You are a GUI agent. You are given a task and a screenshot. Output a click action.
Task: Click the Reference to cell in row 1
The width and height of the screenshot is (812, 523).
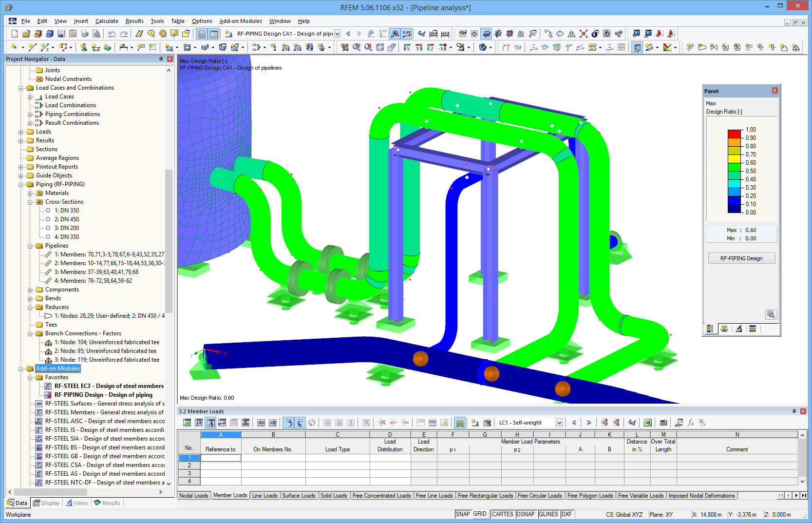[221, 458]
